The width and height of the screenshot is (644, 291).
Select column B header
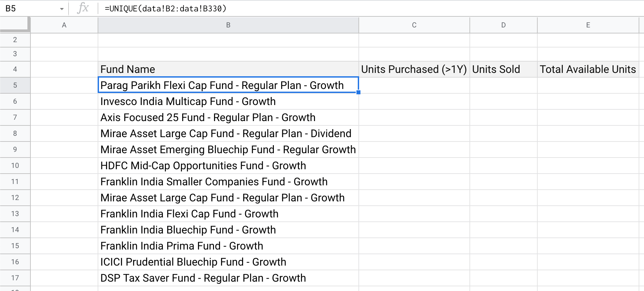(x=228, y=25)
